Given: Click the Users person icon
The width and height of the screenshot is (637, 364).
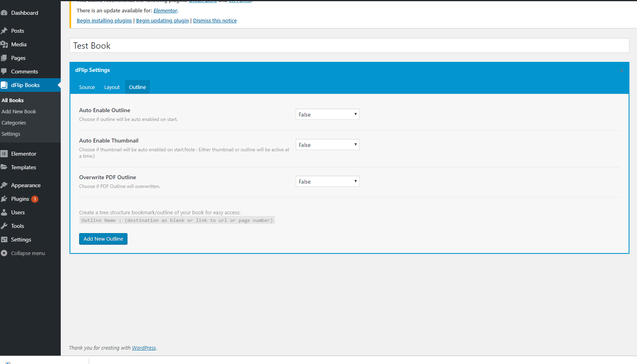Looking at the screenshot, I should pos(4,212).
